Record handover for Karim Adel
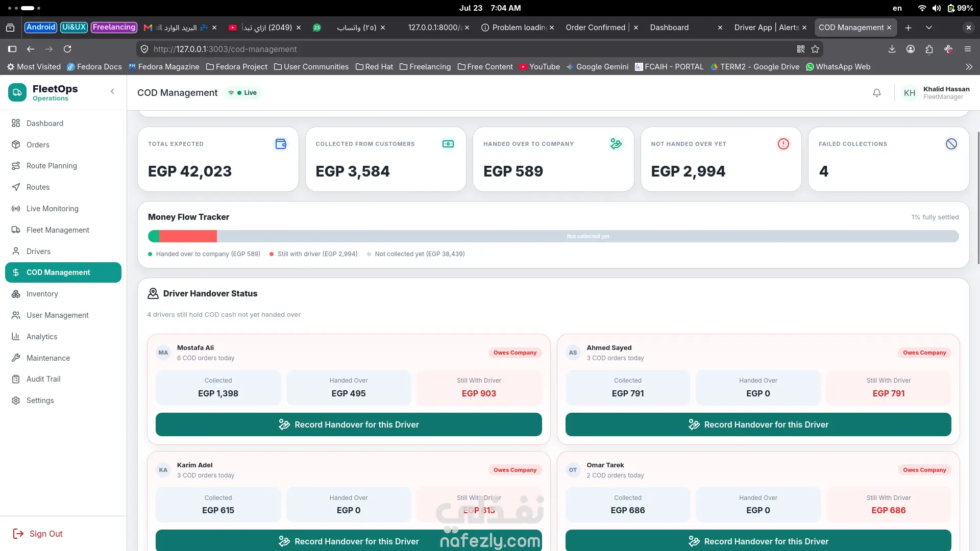Image resolution: width=980 pixels, height=551 pixels. (349, 540)
